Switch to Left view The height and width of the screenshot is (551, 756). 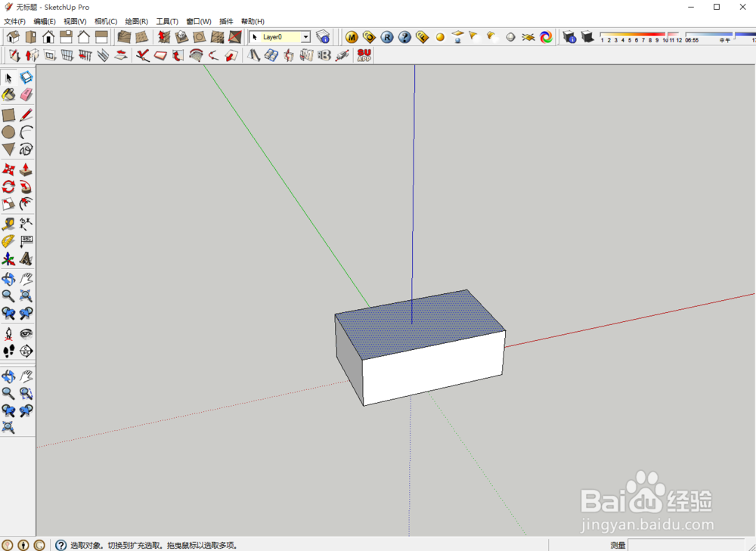click(x=101, y=37)
